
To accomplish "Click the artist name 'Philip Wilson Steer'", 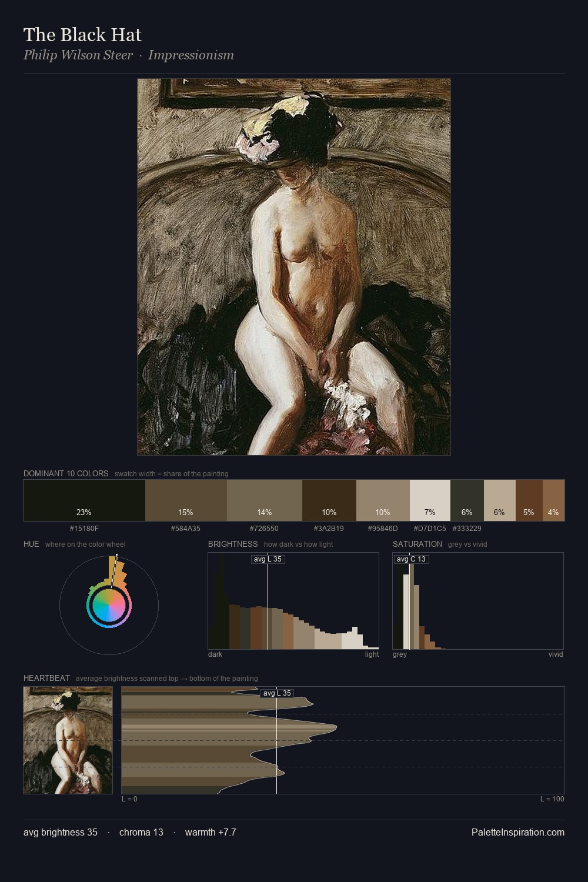I will point(78,55).
